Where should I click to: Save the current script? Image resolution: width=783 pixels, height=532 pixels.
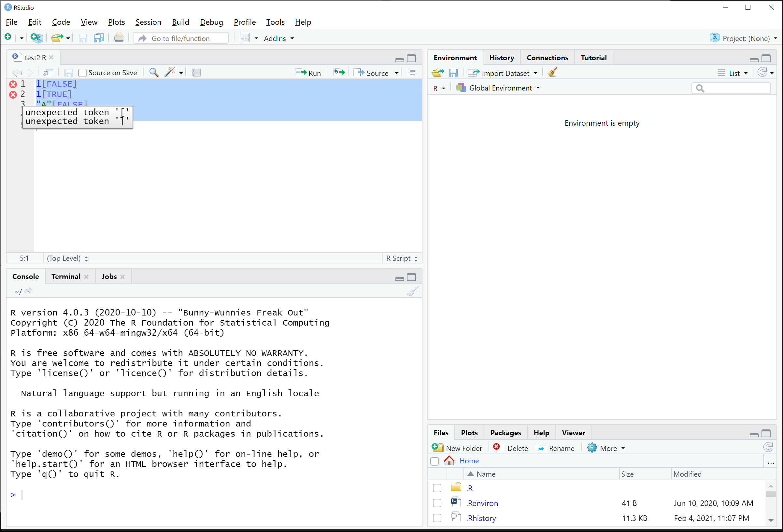[x=69, y=72]
